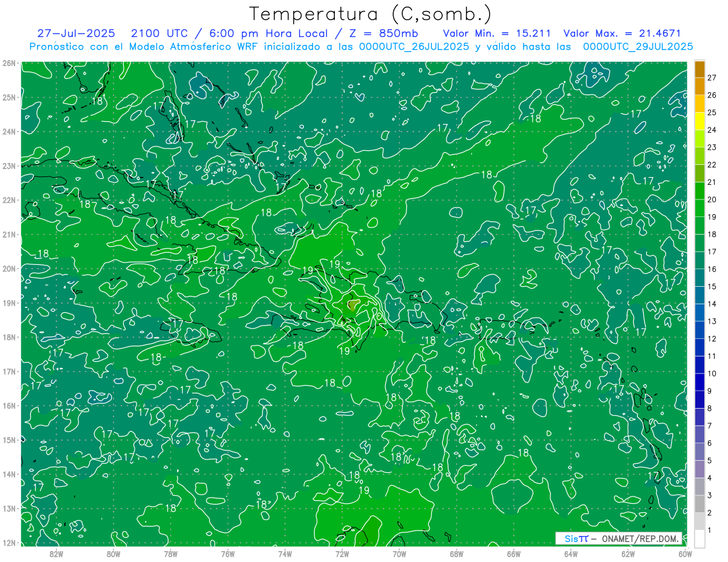This screenshot has width=728, height=562.
Task: Click the yellow swatch between legend 24 and 25
Action: pos(699,121)
